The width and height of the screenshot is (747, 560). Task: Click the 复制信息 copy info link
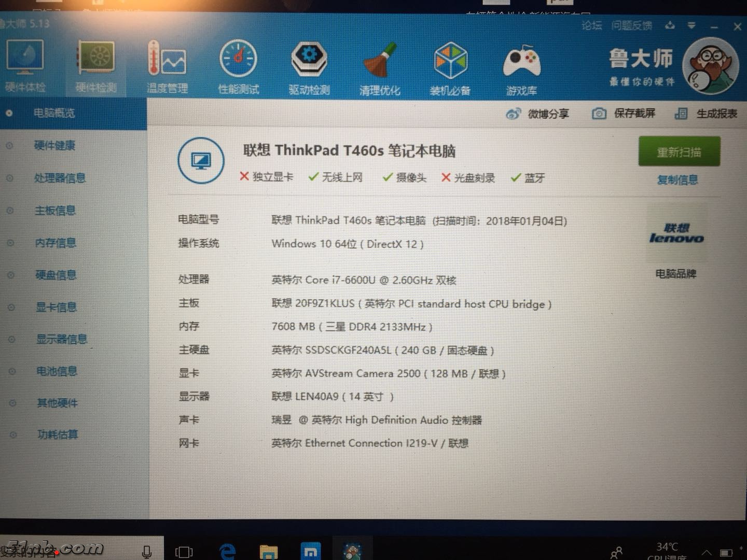[x=677, y=180]
